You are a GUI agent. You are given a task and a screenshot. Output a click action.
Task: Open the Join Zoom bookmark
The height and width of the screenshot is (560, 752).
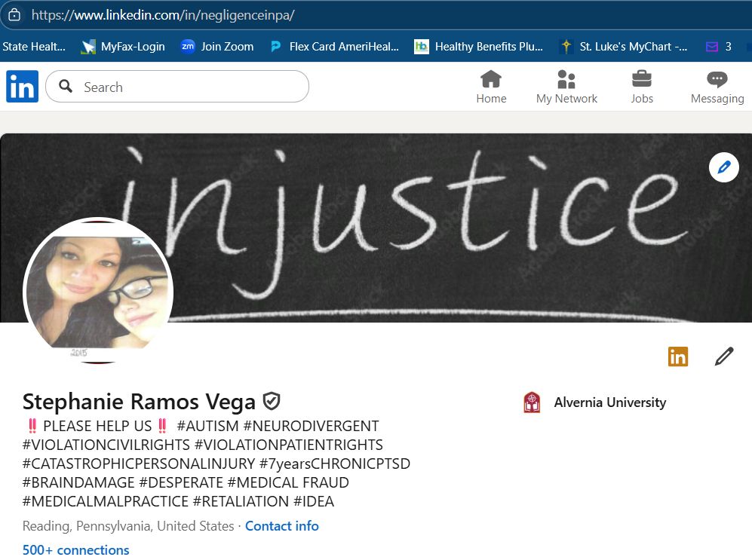[216, 47]
